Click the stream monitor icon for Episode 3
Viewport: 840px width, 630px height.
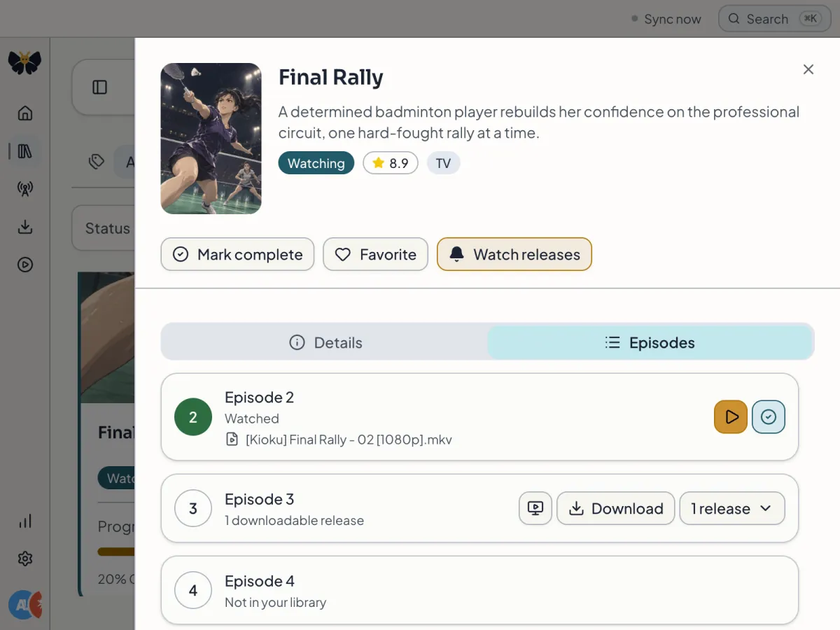[x=535, y=508]
